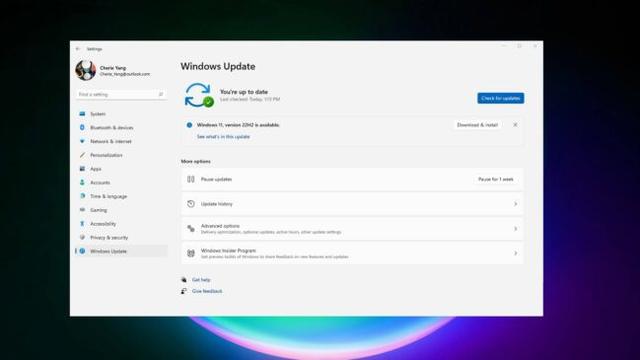The image size is (640, 360).
Task: Click Check for updates button
Action: (500, 98)
